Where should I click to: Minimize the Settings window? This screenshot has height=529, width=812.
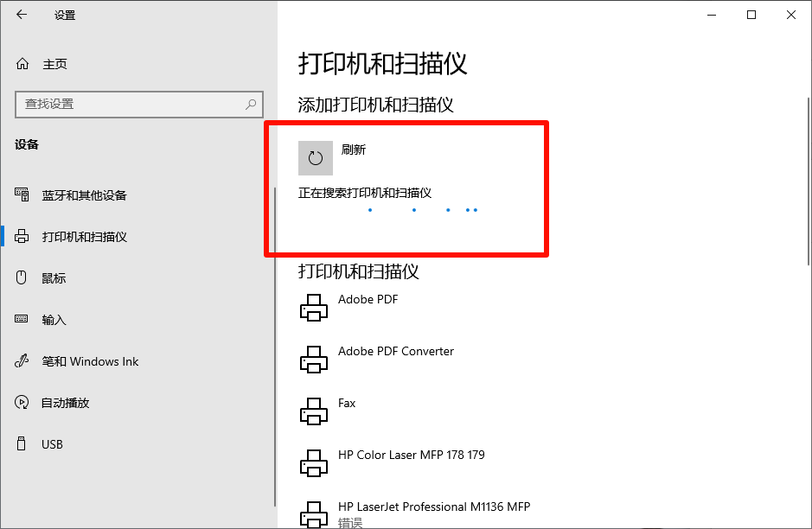coord(712,15)
